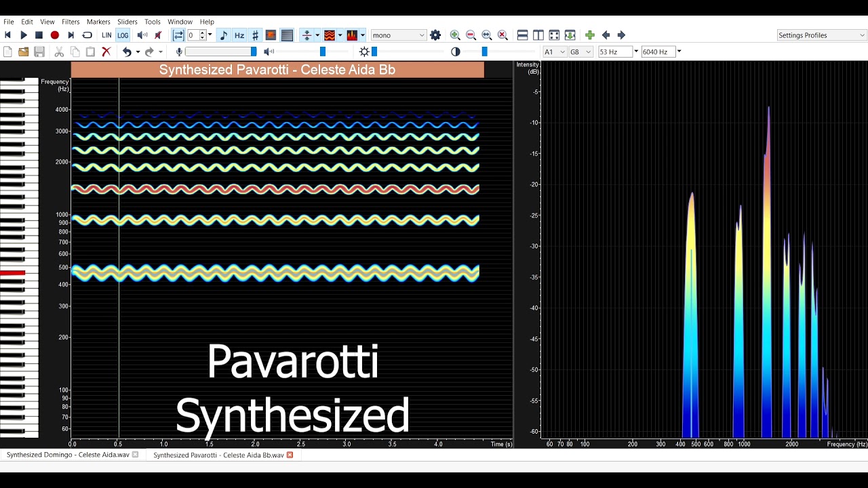Click the red Record button
This screenshot has height=488, width=868.
pos(55,35)
